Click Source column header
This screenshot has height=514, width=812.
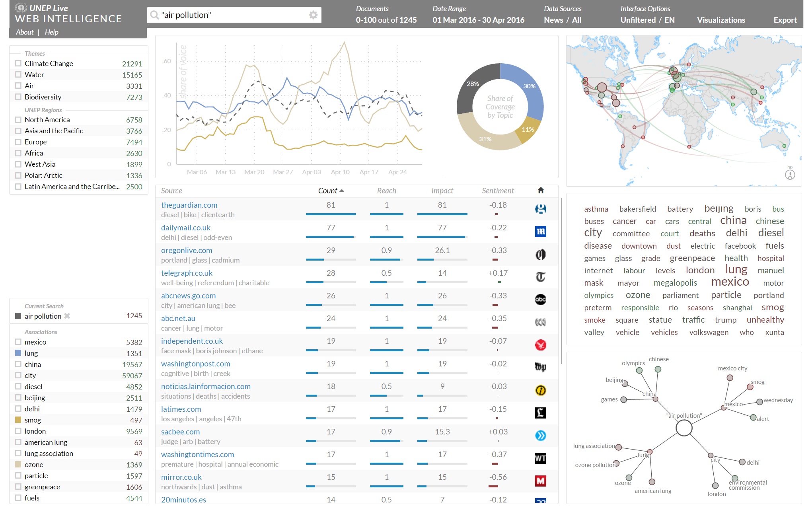(x=171, y=191)
